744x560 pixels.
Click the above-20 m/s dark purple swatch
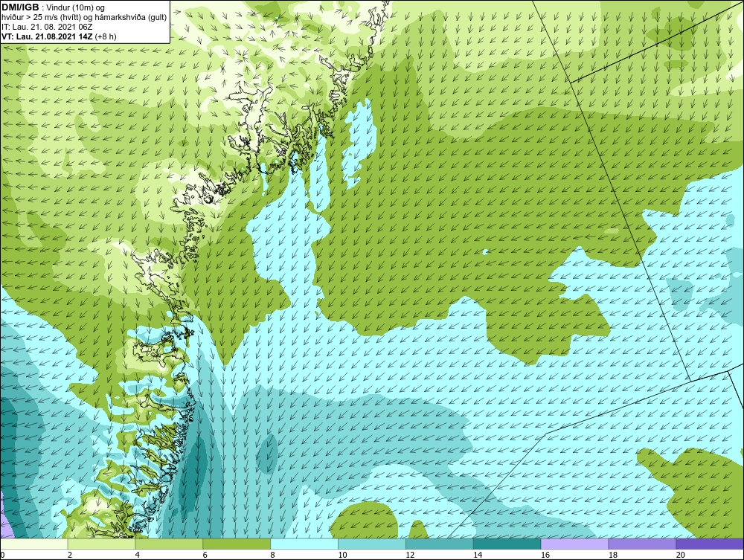[x=710, y=544]
